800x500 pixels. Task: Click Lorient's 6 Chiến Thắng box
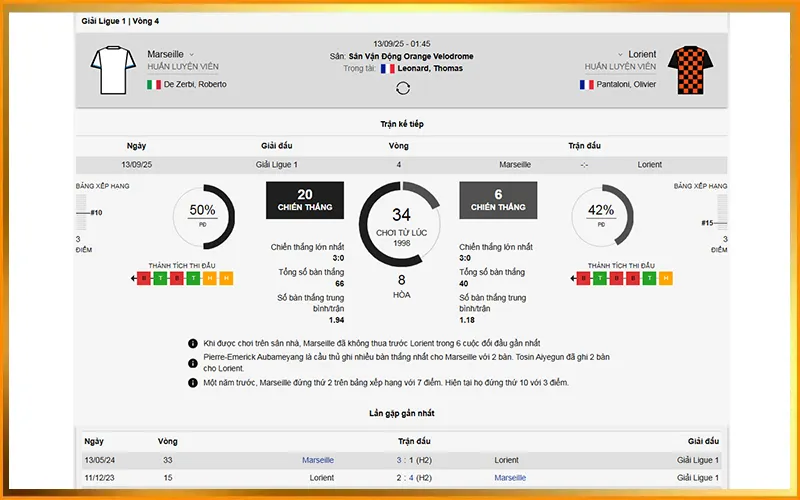click(x=497, y=200)
